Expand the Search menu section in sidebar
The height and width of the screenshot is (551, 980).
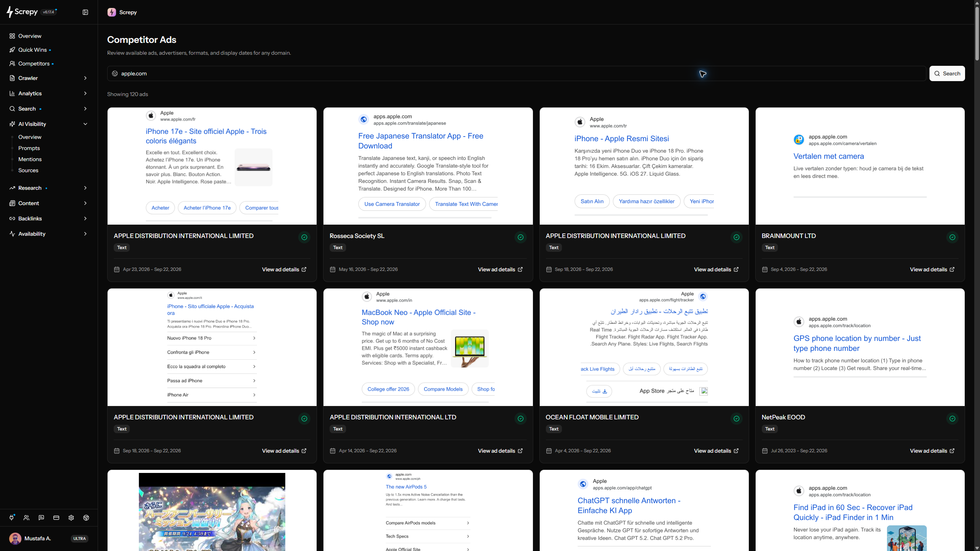(49, 109)
